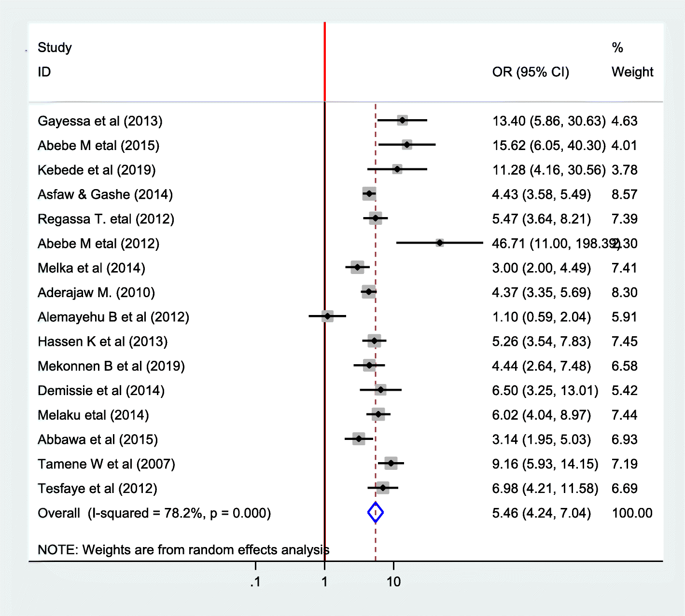Click "Regassa T. etal (2012)" study label
The width and height of the screenshot is (685, 616).
(x=106, y=219)
